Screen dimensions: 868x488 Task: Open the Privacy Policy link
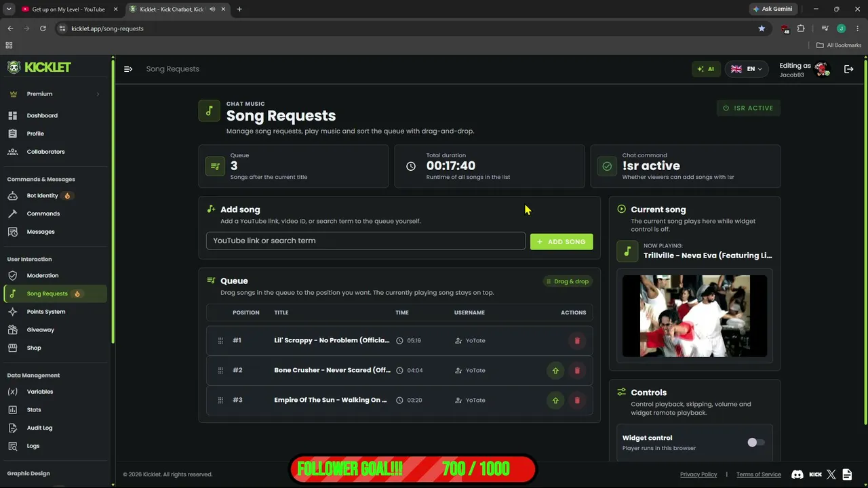pyautogui.click(x=698, y=474)
